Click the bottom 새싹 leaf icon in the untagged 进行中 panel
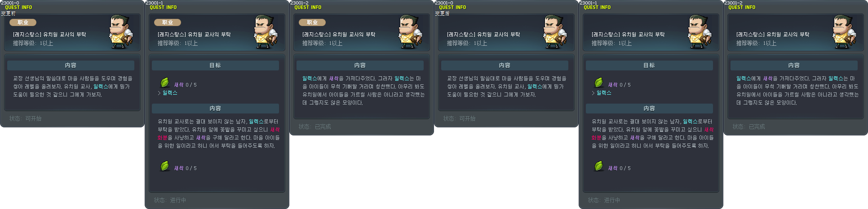The width and height of the screenshot is (868, 209). click(599, 166)
